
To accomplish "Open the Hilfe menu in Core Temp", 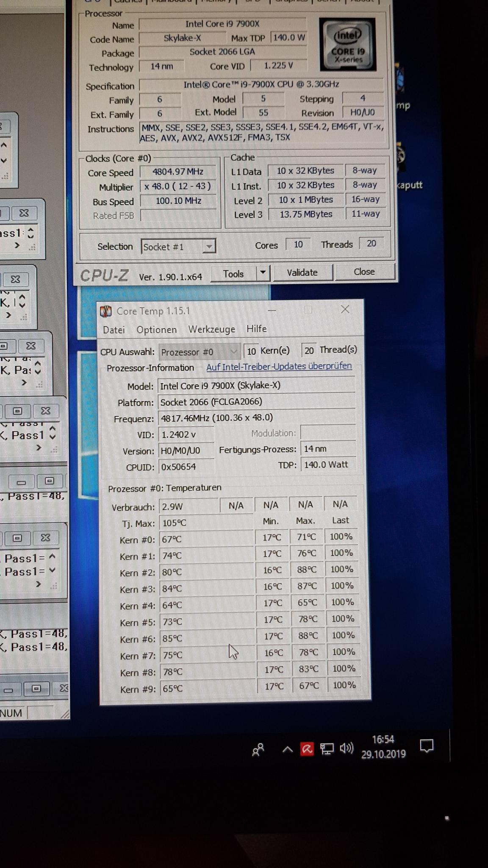I will (257, 329).
